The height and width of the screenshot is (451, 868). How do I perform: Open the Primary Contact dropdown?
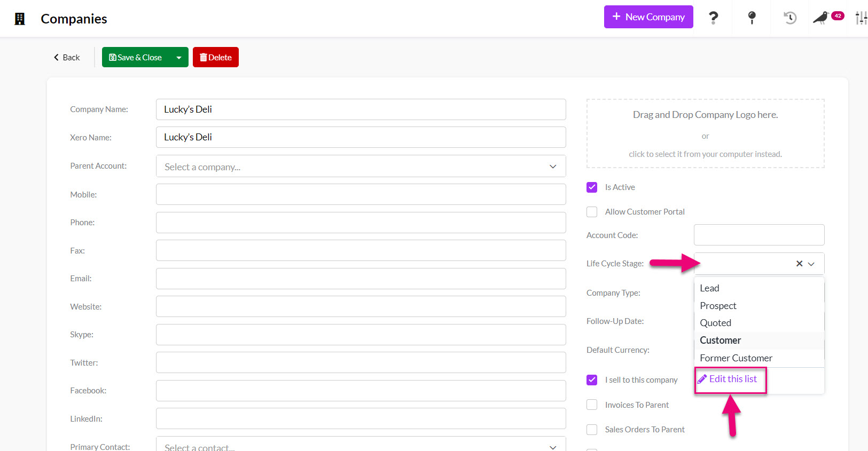point(361,445)
